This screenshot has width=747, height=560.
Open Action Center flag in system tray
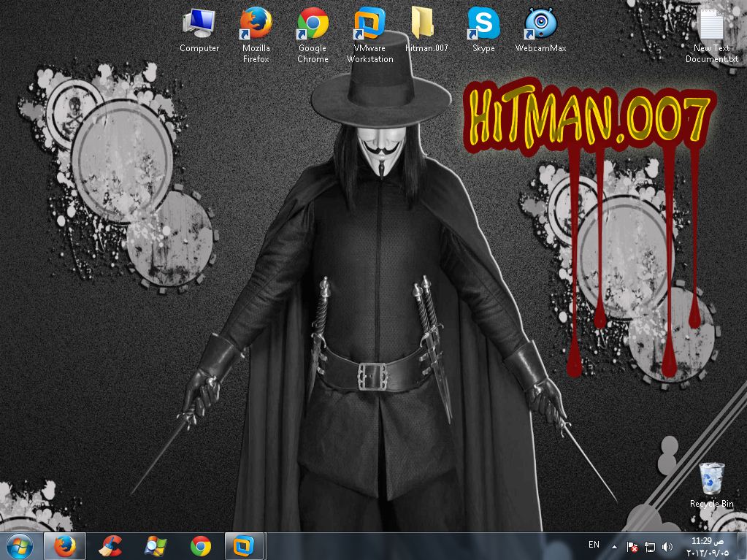tap(633, 546)
